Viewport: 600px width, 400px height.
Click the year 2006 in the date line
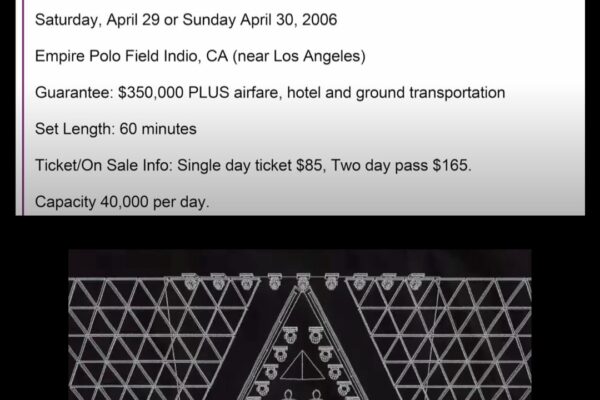320,20
